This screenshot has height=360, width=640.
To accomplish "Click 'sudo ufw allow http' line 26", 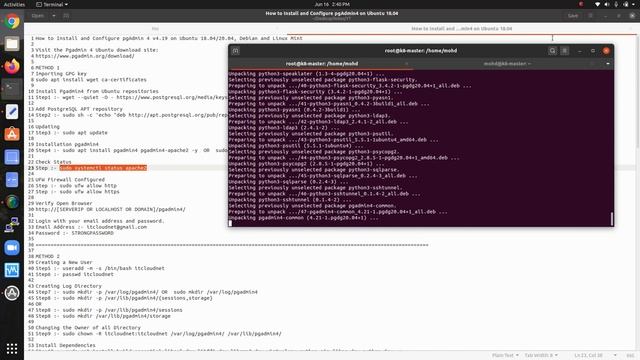I will [x=76, y=186].
